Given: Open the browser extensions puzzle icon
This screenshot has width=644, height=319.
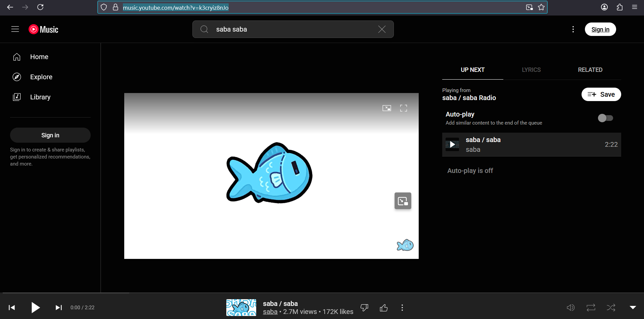Looking at the screenshot, I should tap(620, 7).
